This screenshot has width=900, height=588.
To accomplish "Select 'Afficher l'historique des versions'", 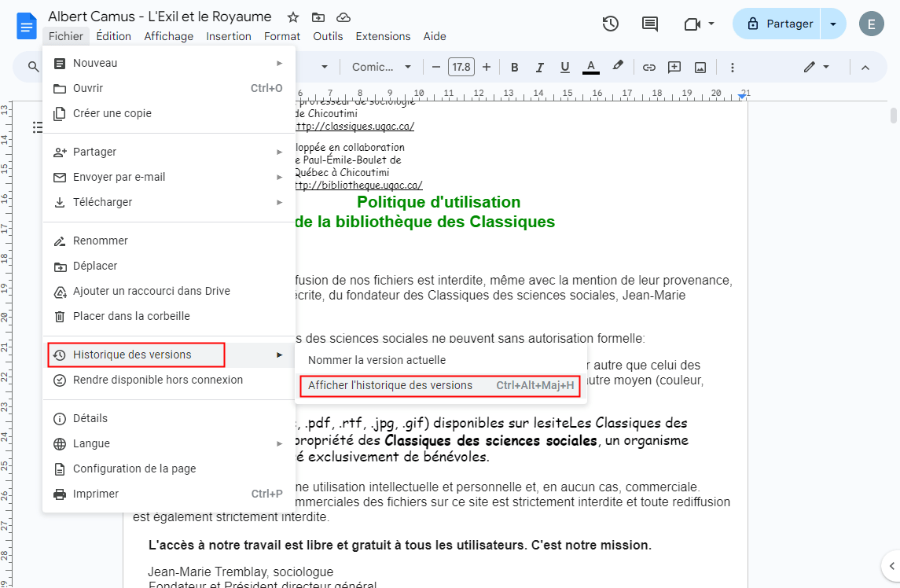I will point(390,385).
